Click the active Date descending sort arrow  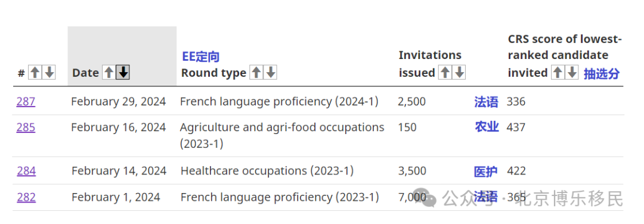[x=123, y=73]
